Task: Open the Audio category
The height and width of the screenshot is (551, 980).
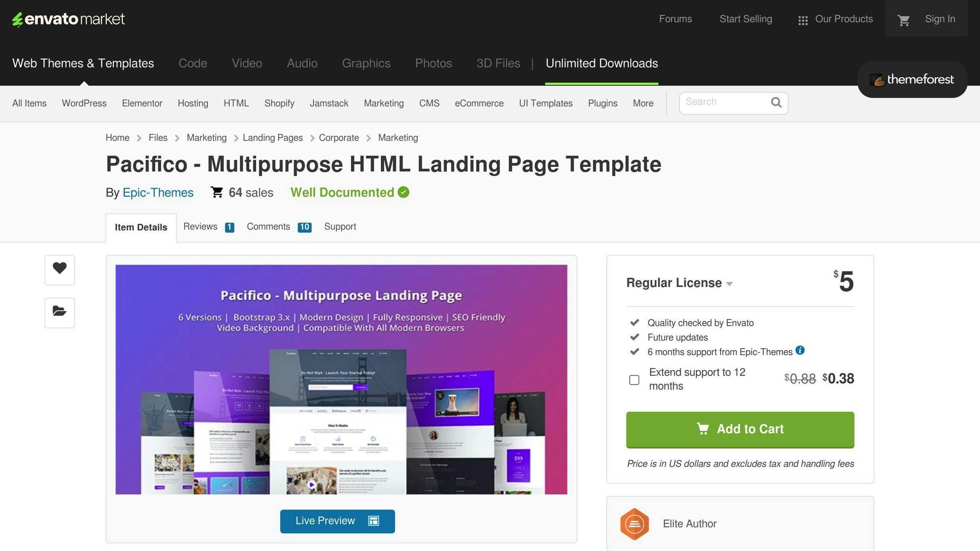Action: (x=302, y=63)
